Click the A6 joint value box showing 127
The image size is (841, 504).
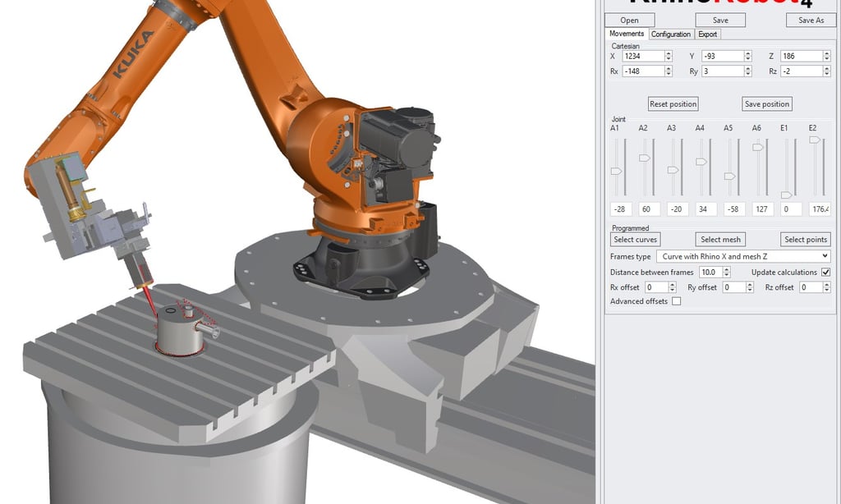pyautogui.click(x=763, y=209)
